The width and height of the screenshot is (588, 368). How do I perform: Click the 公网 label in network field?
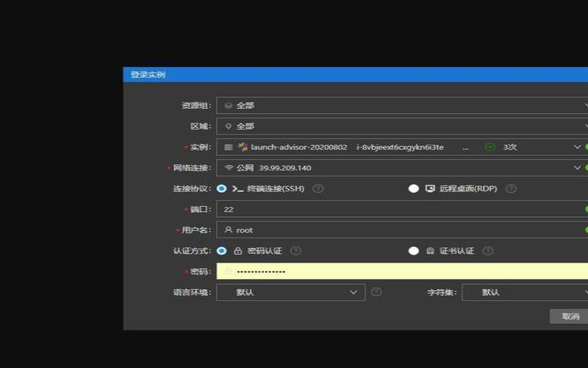(245, 168)
